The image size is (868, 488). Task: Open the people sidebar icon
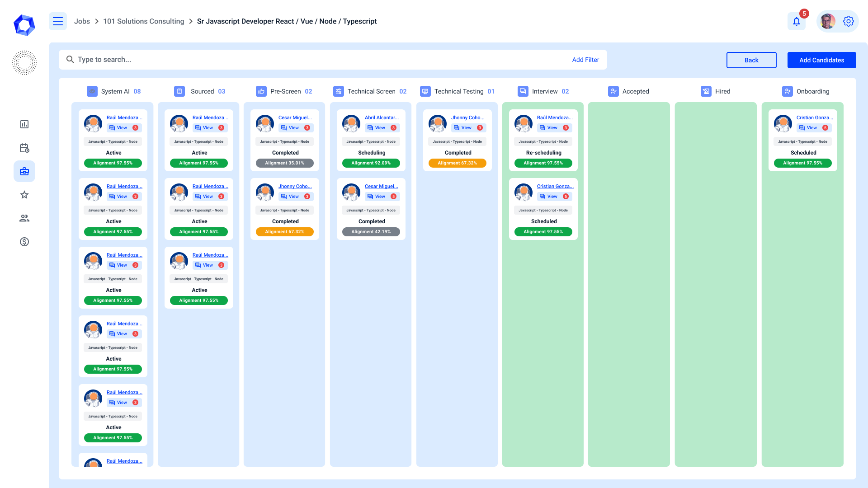click(x=24, y=218)
